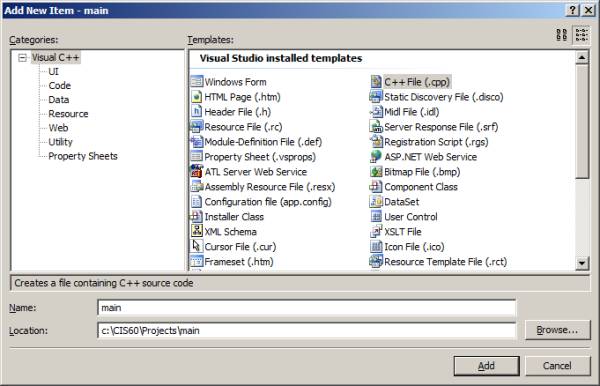Select the DataSet template icon

376,201
